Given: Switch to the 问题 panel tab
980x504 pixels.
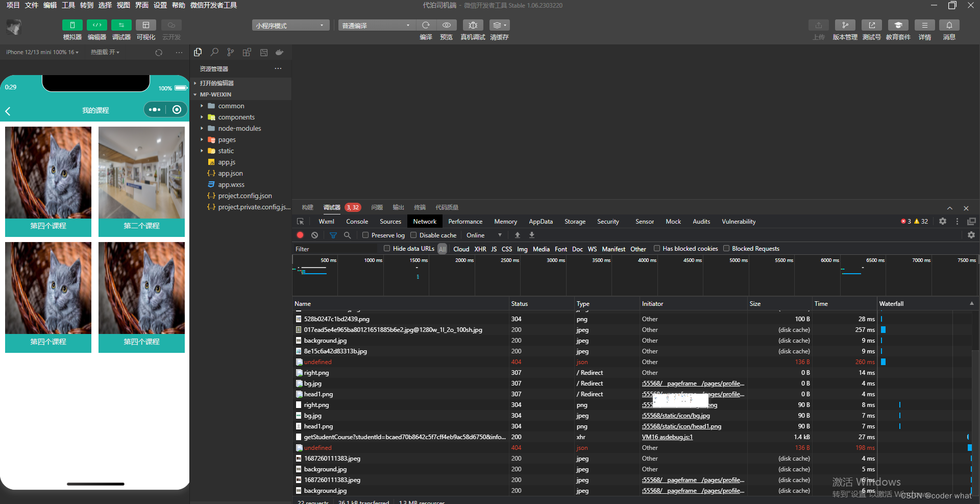Looking at the screenshot, I should (x=377, y=207).
